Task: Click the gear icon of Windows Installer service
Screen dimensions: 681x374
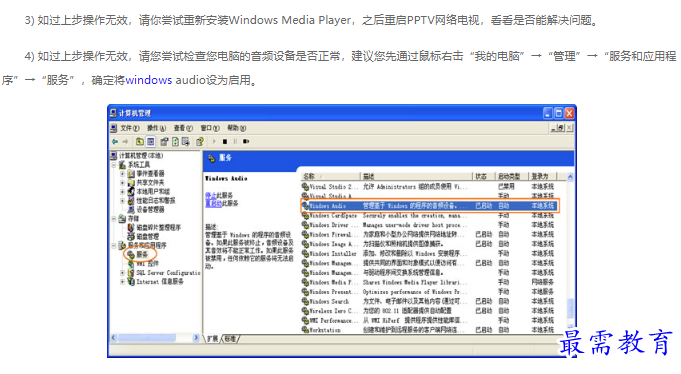Action: [x=305, y=254]
